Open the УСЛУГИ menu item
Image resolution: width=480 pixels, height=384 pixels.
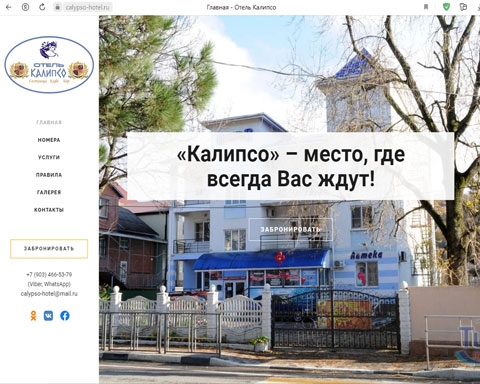click(x=49, y=157)
